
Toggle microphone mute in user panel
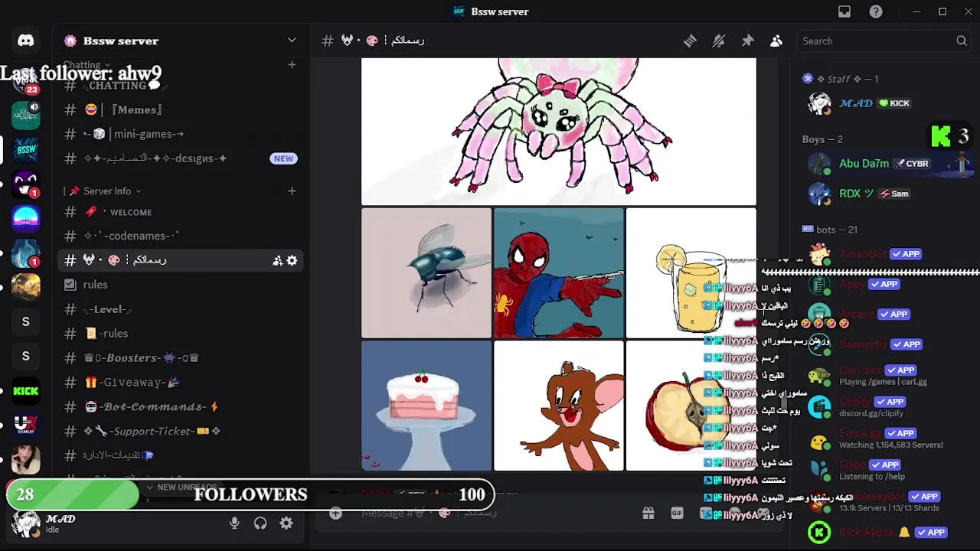tap(234, 523)
